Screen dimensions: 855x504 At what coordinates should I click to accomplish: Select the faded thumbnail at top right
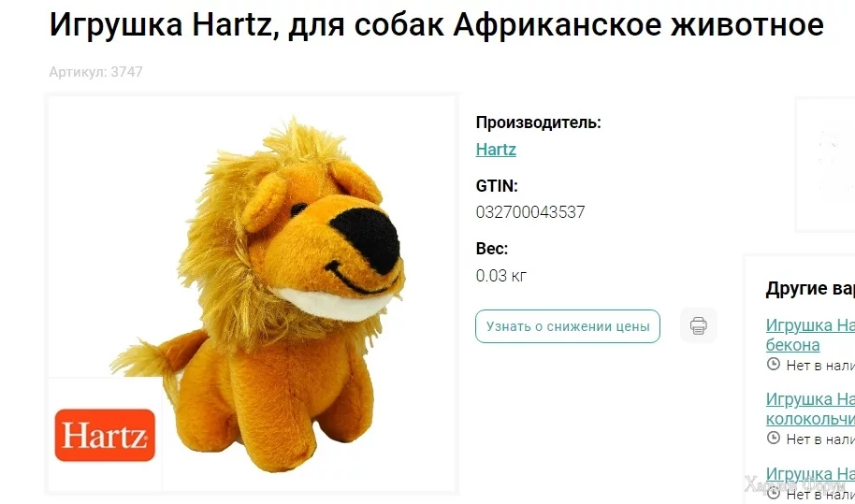click(826, 165)
